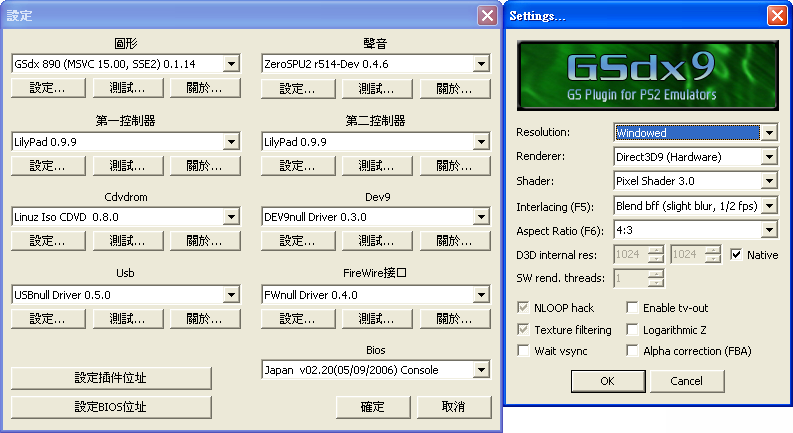The image size is (793, 433).
Task: Click 設定... under 第一控制器
Action: pos(48,166)
